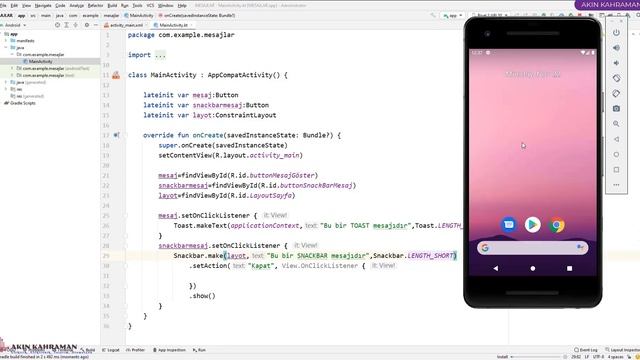Tap Android home button on phone screen
Viewport: 640px width, 360px height.
coord(533,268)
